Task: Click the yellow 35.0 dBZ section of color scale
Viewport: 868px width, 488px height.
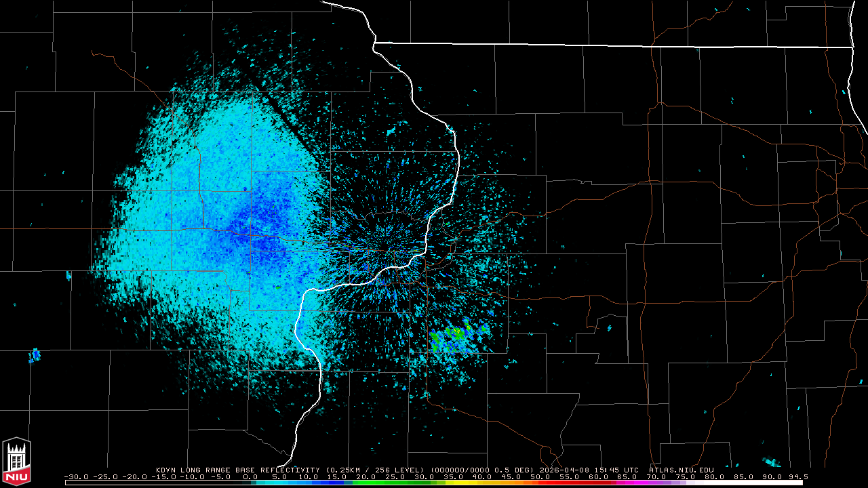Action: point(454,483)
